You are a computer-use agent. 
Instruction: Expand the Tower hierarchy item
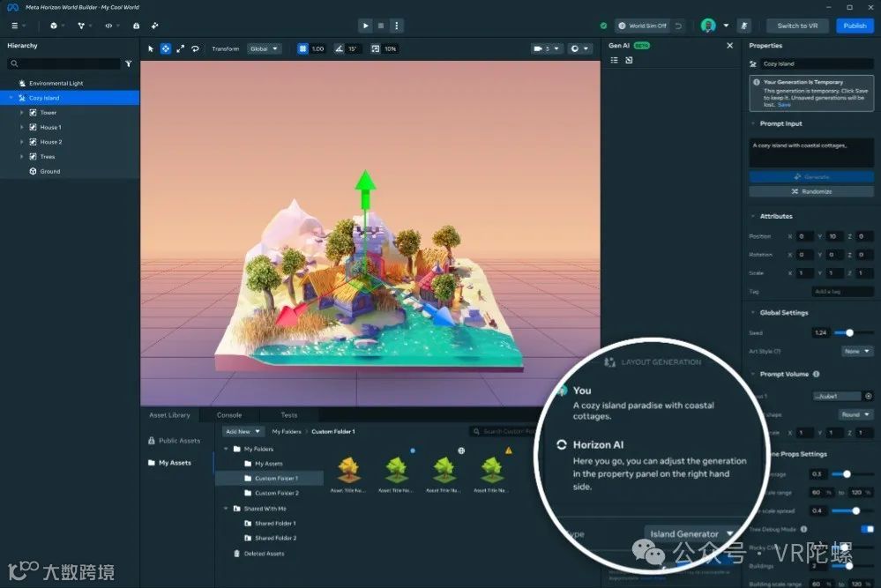22,112
